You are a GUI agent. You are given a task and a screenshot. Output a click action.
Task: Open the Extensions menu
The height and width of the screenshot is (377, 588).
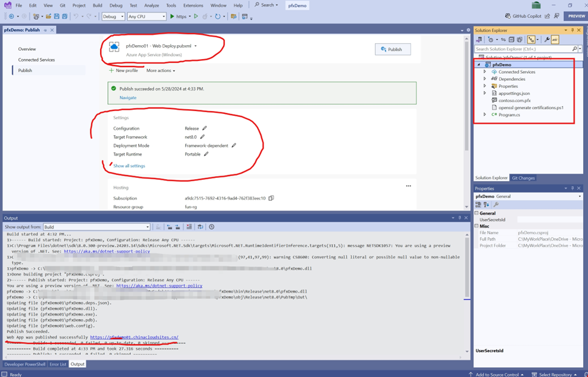coord(193,5)
